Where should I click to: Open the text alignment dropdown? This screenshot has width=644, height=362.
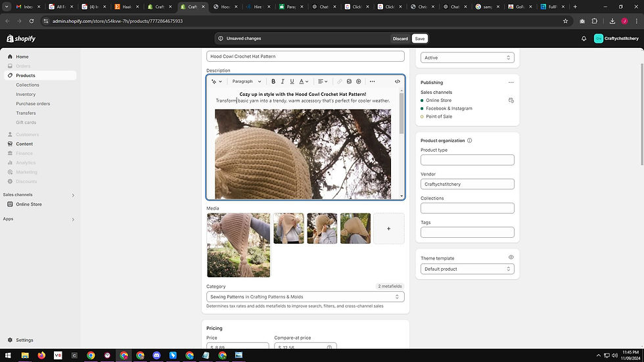[x=323, y=81]
